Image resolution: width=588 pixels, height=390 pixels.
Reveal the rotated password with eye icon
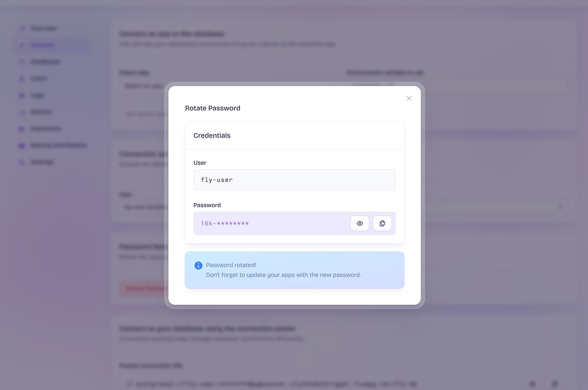360,224
